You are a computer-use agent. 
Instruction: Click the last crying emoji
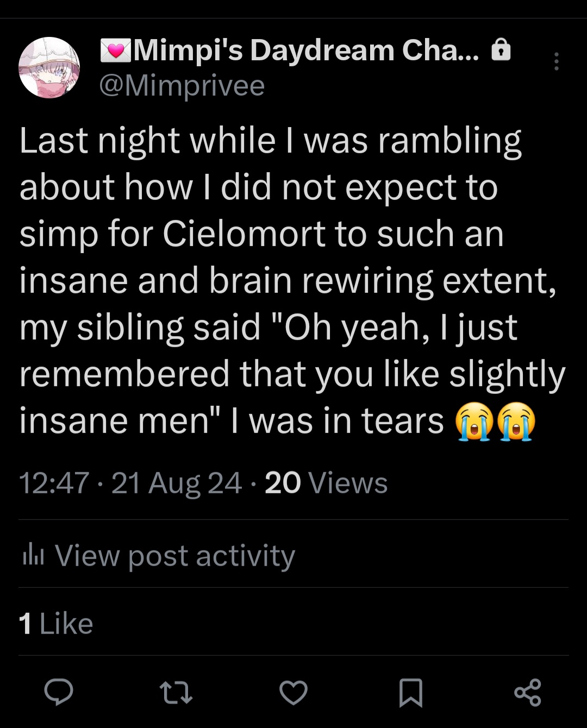pos(516,422)
